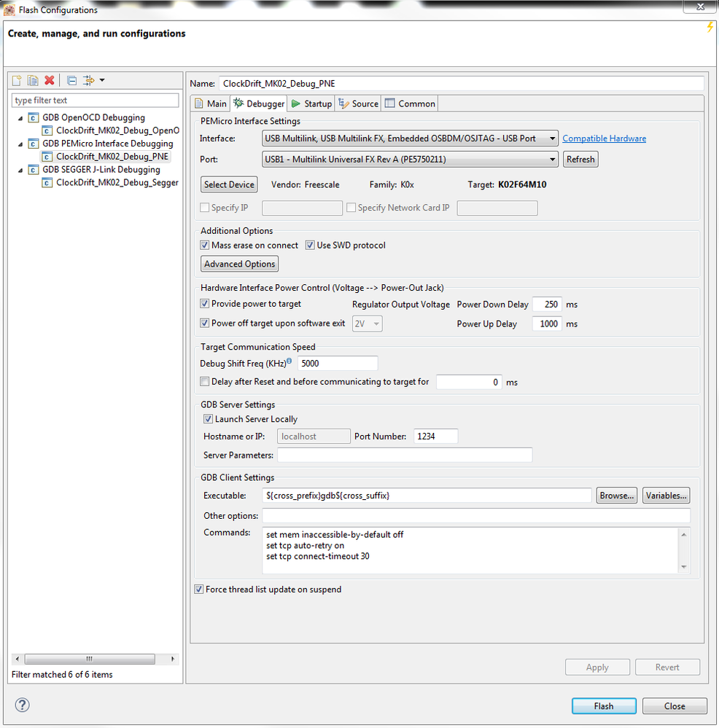This screenshot has height=728, width=719.
Task: Switch to the Debugger tab
Action: tap(259, 103)
